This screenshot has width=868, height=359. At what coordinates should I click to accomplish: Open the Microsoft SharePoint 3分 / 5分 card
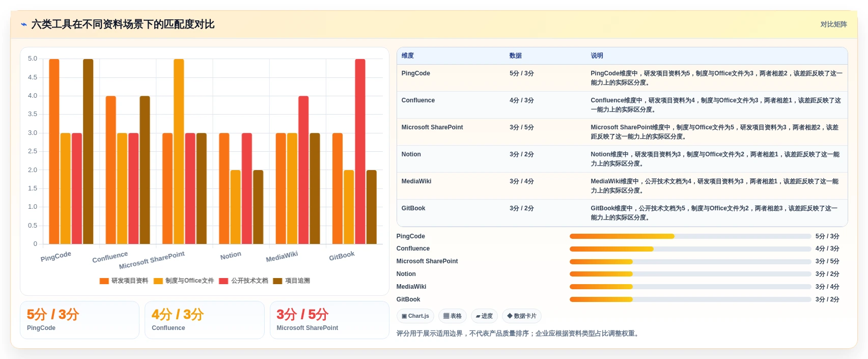[x=329, y=320]
